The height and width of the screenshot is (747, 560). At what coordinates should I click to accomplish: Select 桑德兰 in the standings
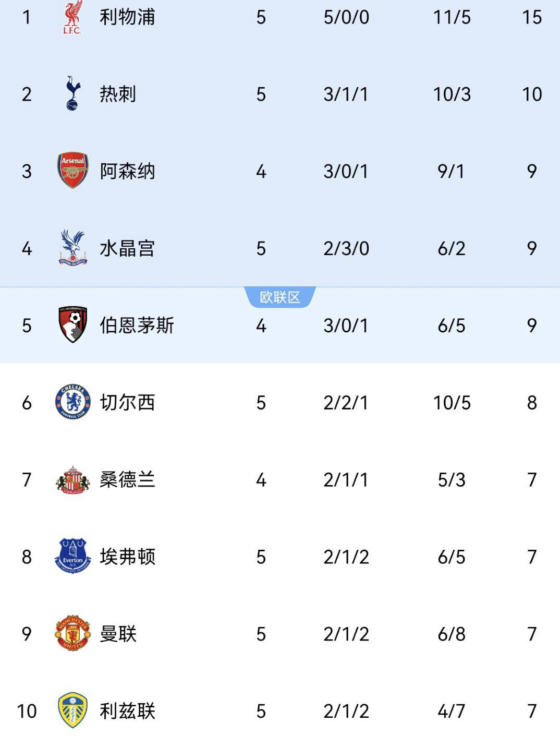coord(127,479)
